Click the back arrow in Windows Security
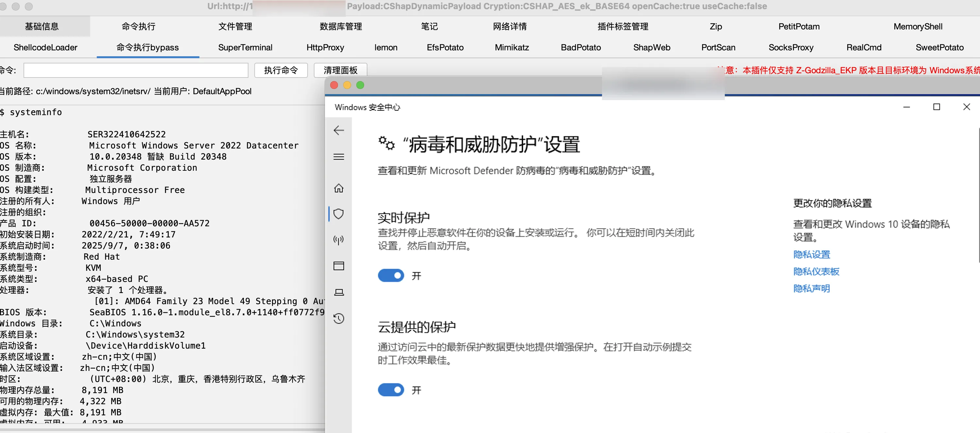The image size is (980, 433). (x=339, y=130)
